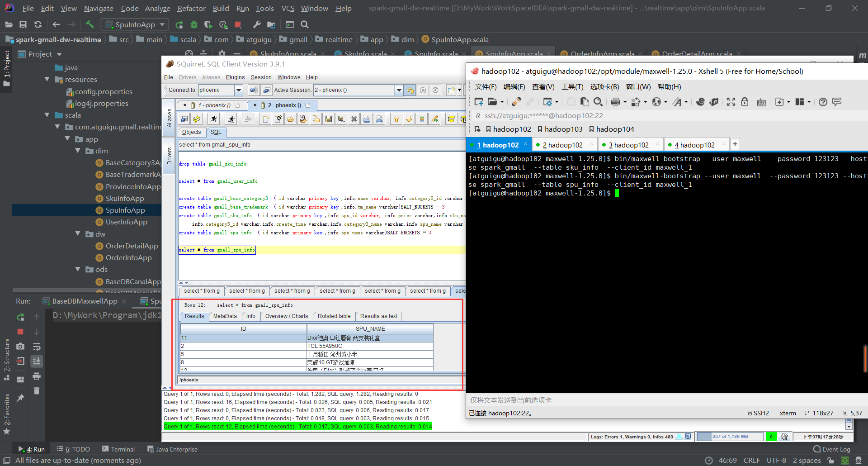Click the SQuirreL print icon in SQL toolbar
Viewport: 868px width, 466px height.
tap(367, 119)
